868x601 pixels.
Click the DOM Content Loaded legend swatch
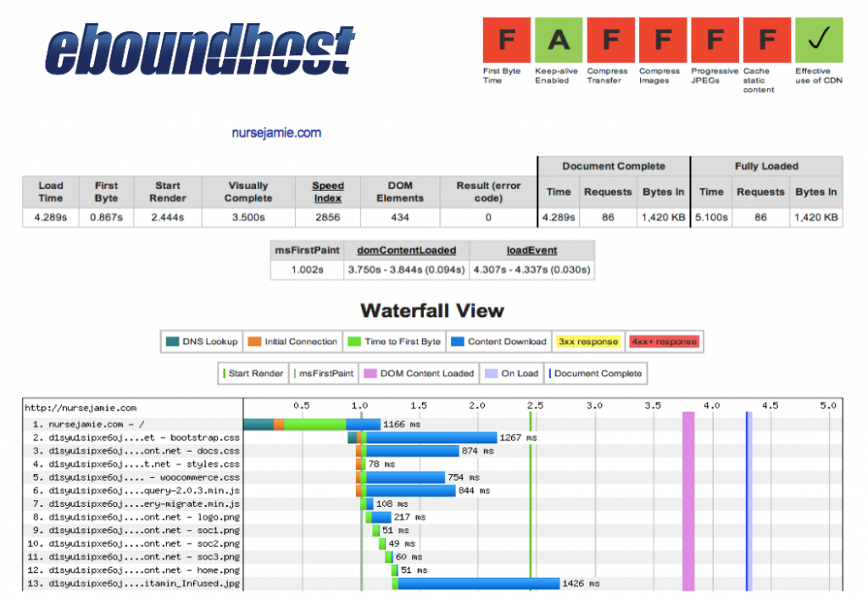(370, 374)
